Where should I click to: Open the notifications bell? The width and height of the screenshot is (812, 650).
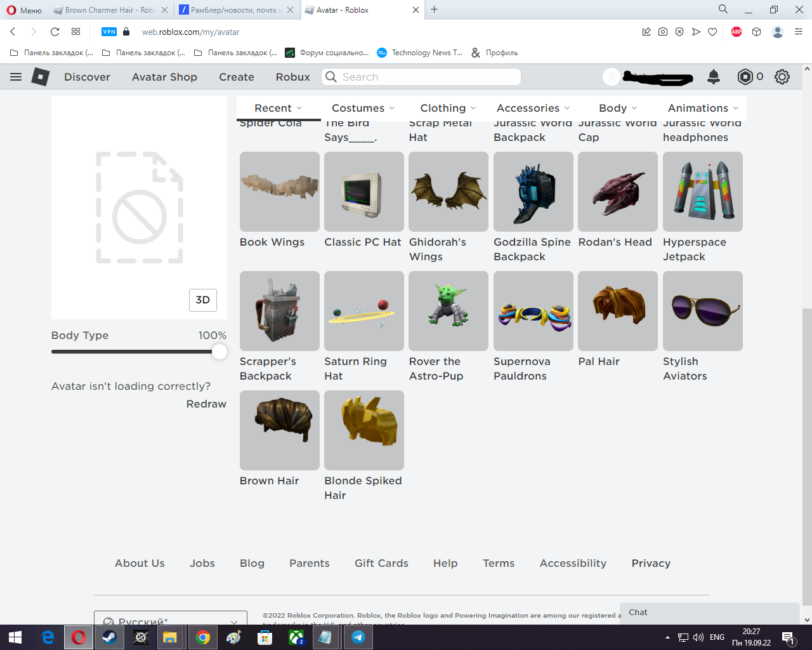714,77
